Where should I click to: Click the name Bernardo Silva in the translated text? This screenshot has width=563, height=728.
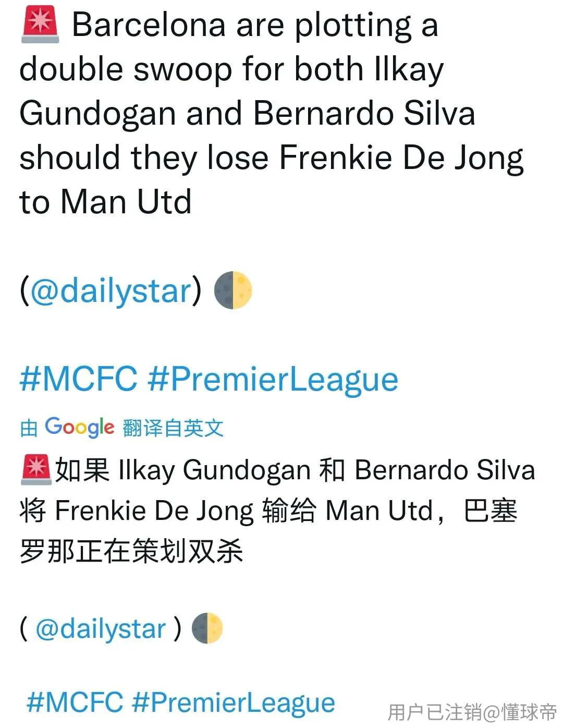point(445,470)
